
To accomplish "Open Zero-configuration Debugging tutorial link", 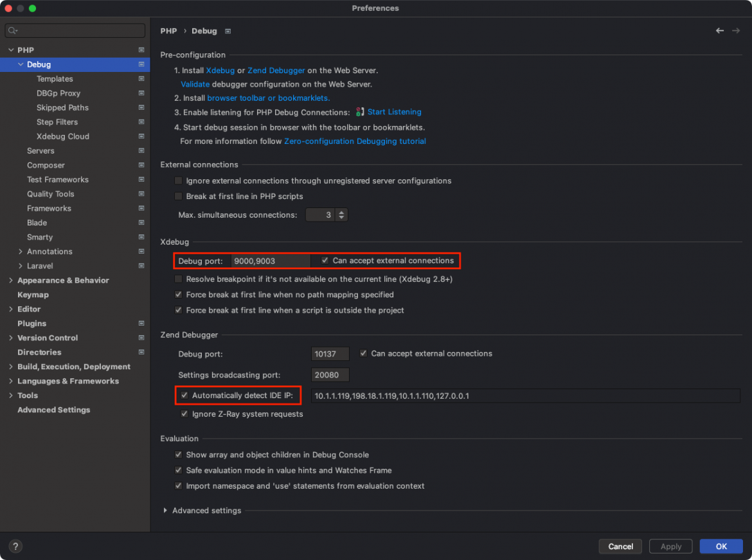I will (355, 141).
